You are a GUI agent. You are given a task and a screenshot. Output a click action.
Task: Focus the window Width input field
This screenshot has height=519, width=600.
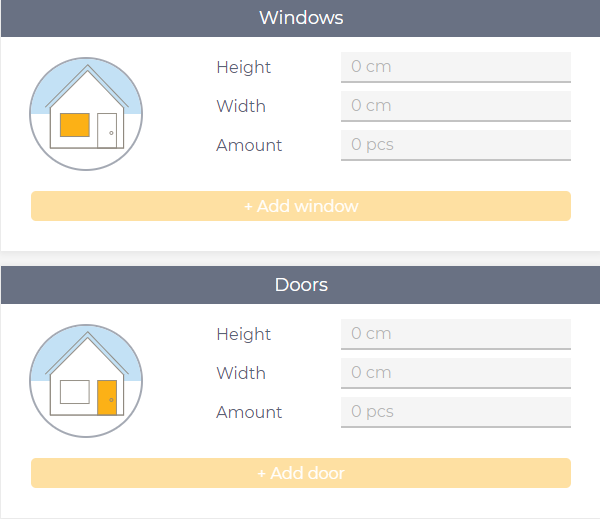pyautogui.click(x=455, y=106)
